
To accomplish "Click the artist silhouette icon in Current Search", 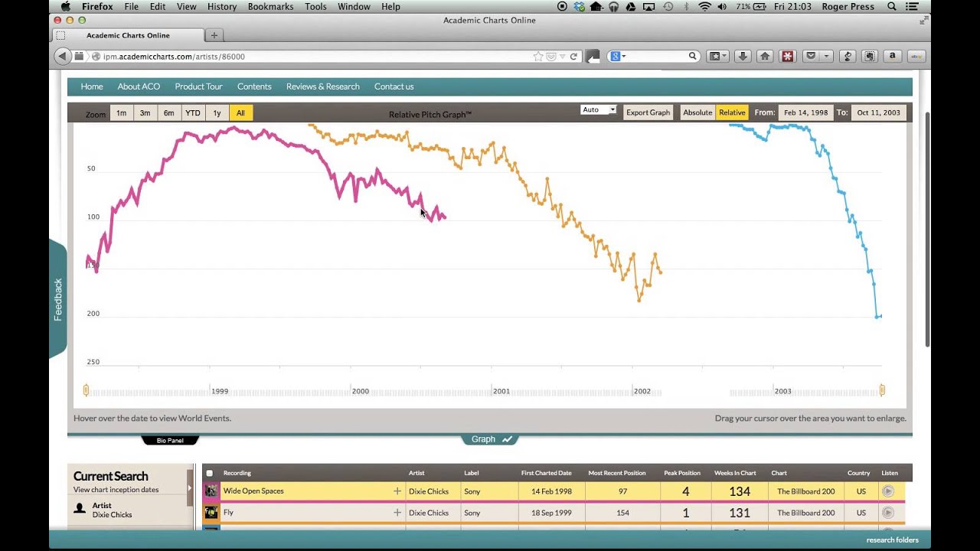I will pos(80,508).
